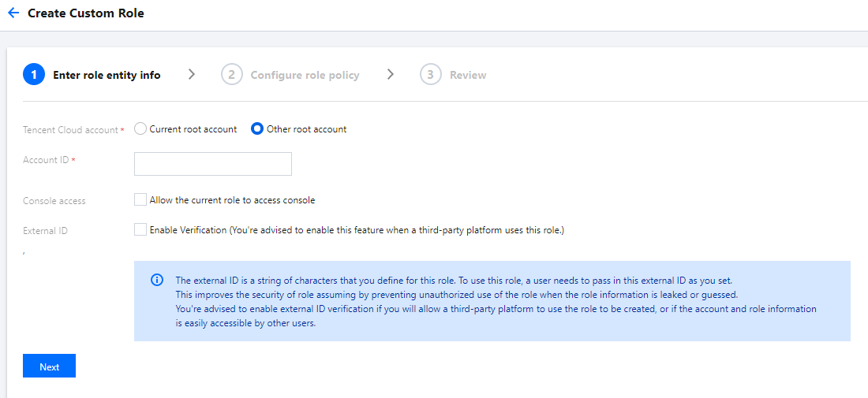Click the step 1 circle icon
The height and width of the screenshot is (398, 868).
pyautogui.click(x=34, y=75)
